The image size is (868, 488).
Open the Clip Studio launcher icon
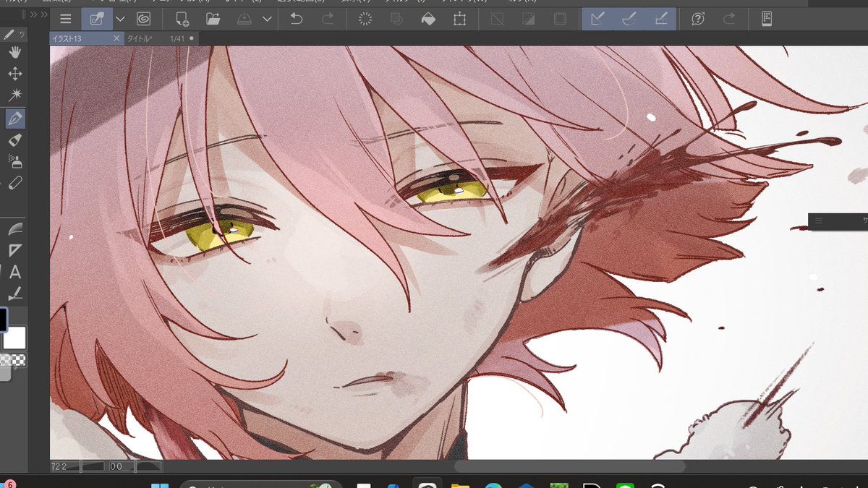(143, 19)
